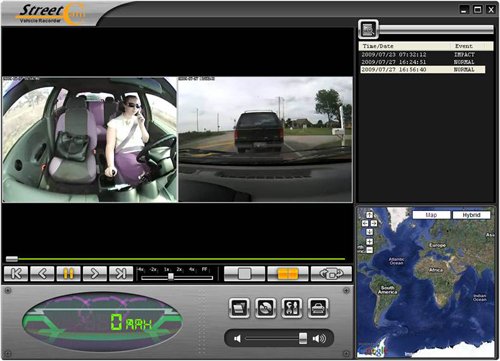Close the vehicle recorder window
This screenshot has height=361, width=500.
(491, 9)
